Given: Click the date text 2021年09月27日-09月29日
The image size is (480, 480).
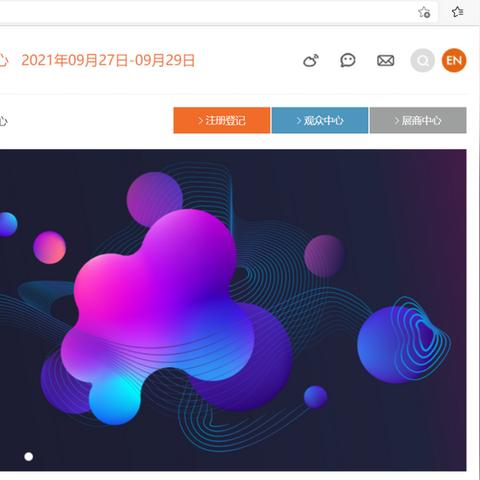Looking at the screenshot, I should pos(108,61).
